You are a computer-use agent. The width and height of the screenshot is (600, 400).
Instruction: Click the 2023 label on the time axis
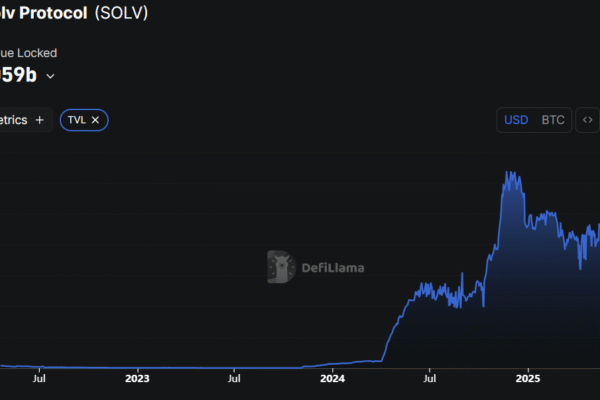pyautogui.click(x=136, y=379)
